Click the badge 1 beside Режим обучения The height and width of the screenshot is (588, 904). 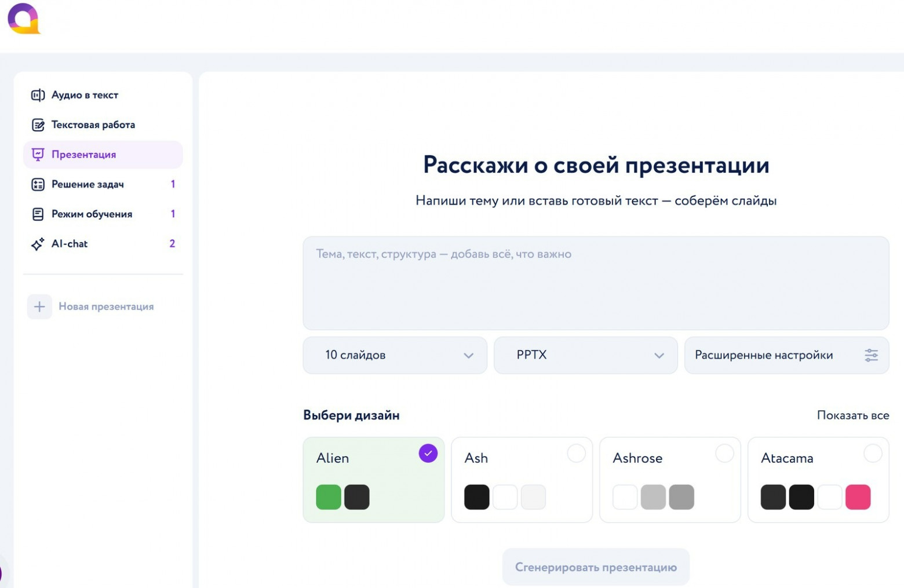(173, 214)
